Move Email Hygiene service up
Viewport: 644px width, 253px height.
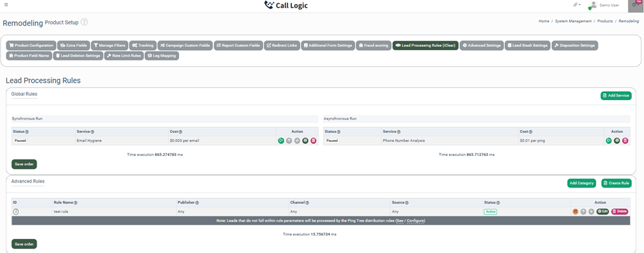coord(289,140)
